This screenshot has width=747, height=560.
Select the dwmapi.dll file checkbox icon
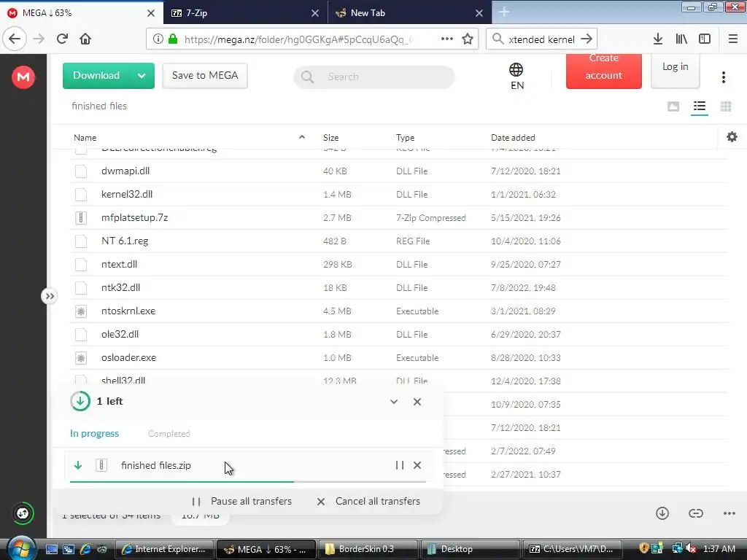tap(81, 171)
